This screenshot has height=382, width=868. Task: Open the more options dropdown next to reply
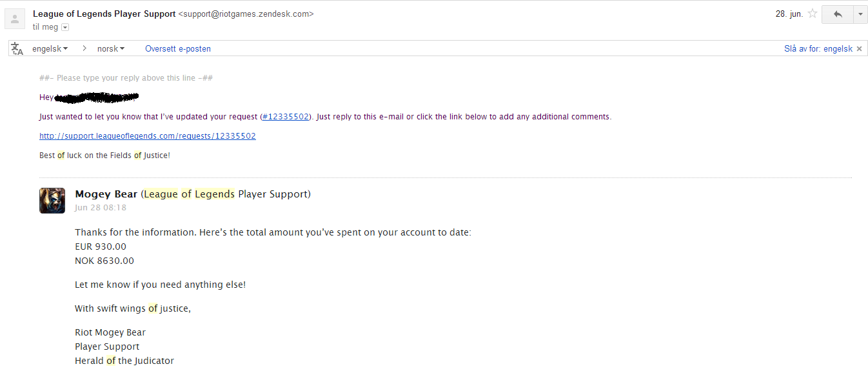(x=860, y=14)
